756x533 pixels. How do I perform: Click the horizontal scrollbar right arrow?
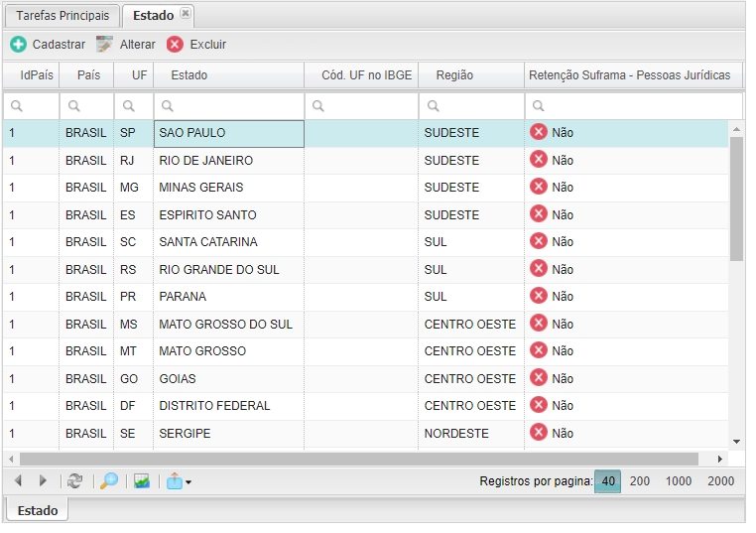(720, 459)
